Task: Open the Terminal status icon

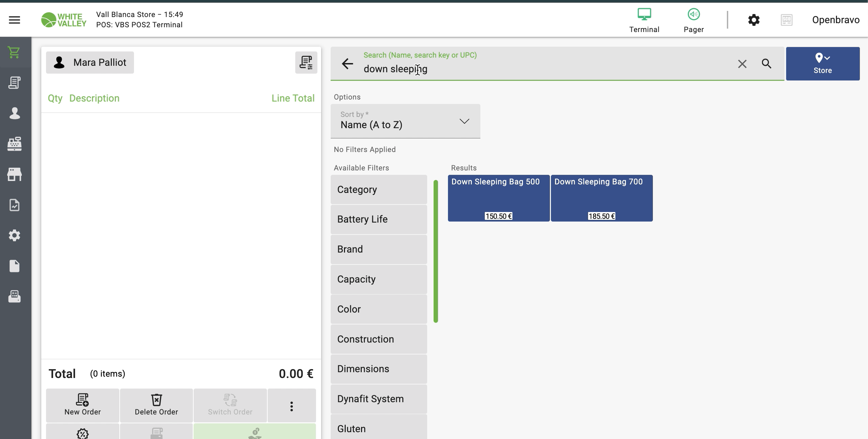Action: click(644, 20)
